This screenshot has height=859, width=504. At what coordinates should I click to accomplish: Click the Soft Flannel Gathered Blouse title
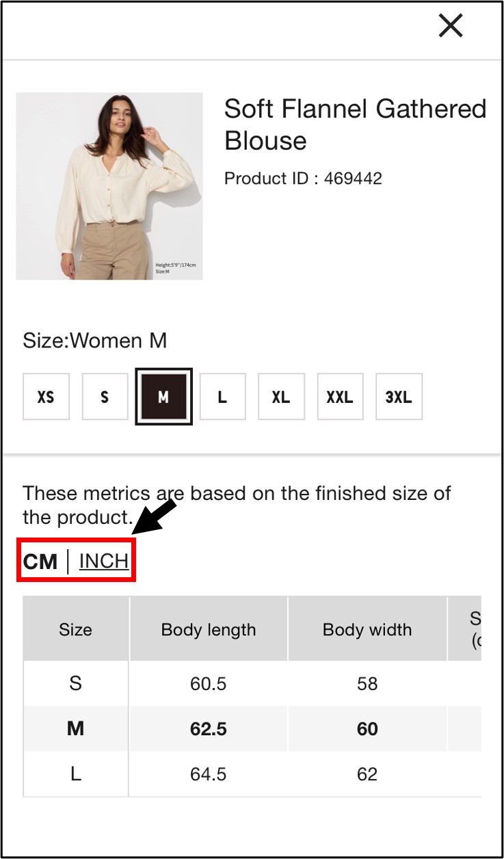point(354,124)
